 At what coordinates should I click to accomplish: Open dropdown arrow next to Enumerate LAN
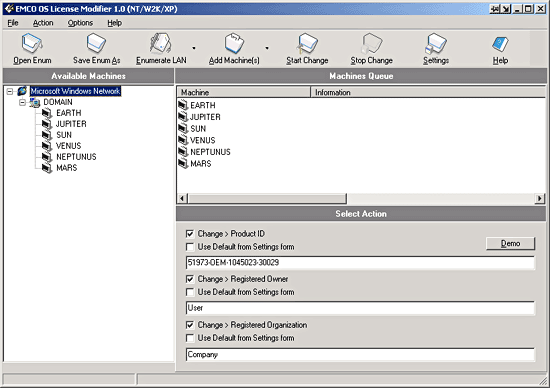click(x=194, y=48)
